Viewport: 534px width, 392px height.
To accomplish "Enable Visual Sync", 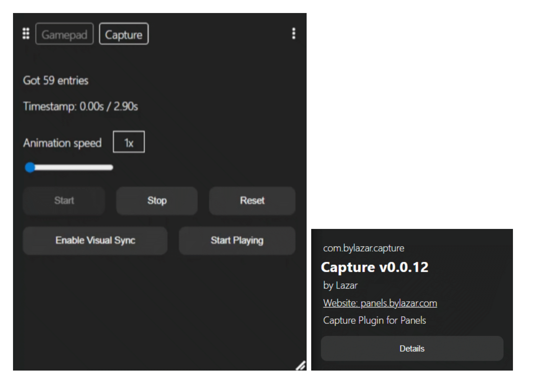I will coord(95,240).
